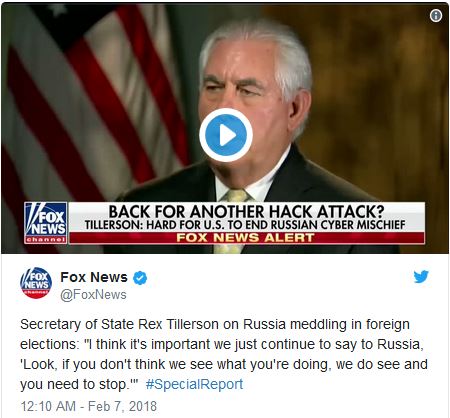Open the info icon on video corner
450x418 pixels.
coord(436,16)
